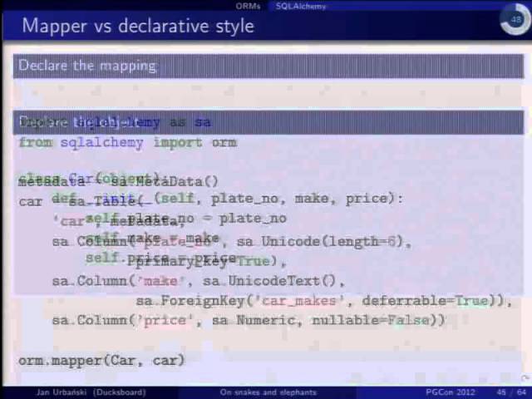Click the 'orm.mapper(Car, car)' line
Image resolution: width=532 pixels, height=399 pixels.
(101, 360)
